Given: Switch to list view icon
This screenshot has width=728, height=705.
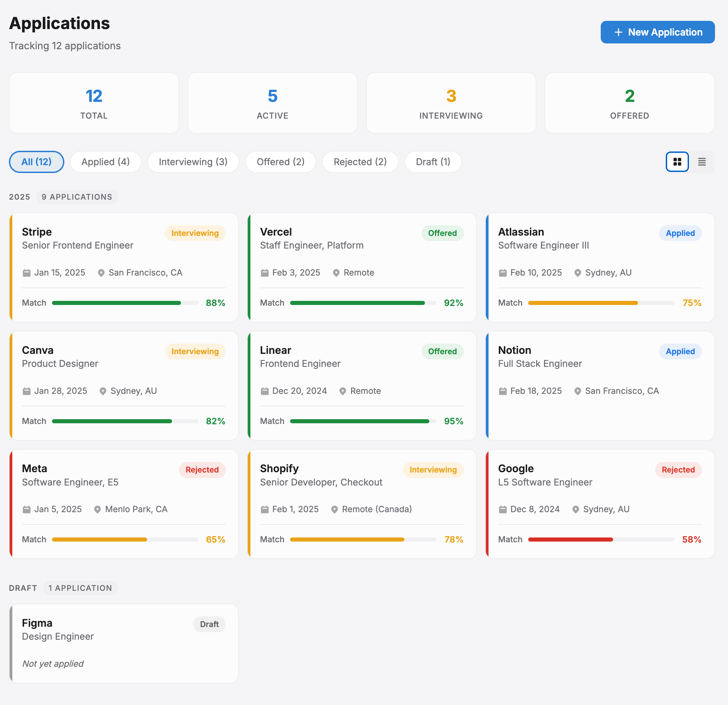Looking at the screenshot, I should pos(702,162).
